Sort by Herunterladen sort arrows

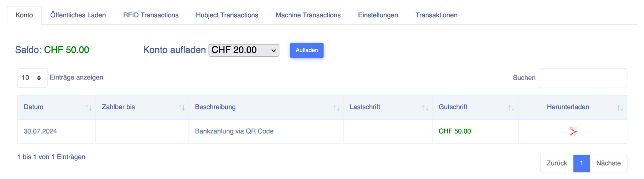coord(620,108)
